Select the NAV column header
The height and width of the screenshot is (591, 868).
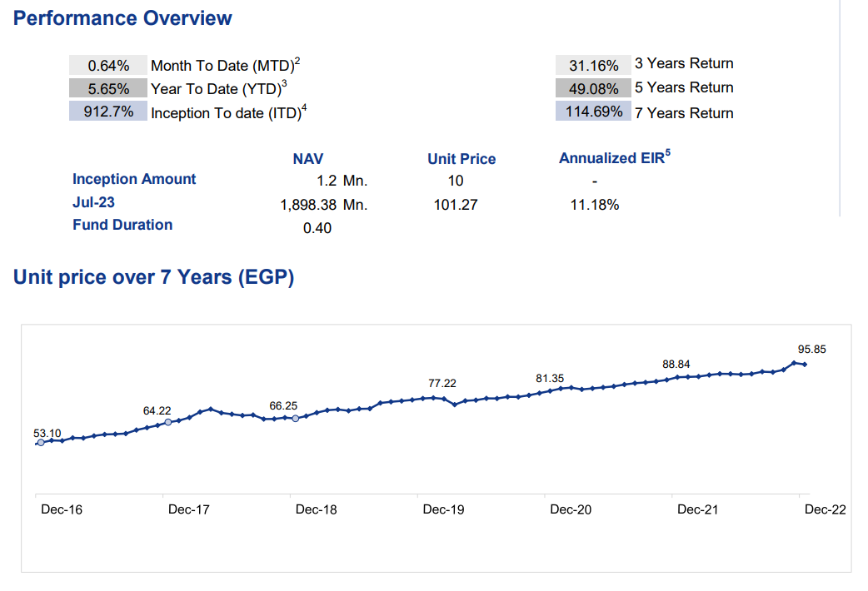(x=307, y=158)
